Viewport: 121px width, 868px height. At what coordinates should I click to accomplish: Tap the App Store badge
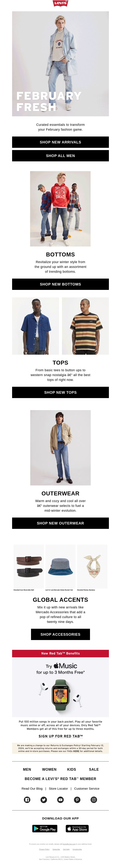pyautogui.click(x=77, y=828)
